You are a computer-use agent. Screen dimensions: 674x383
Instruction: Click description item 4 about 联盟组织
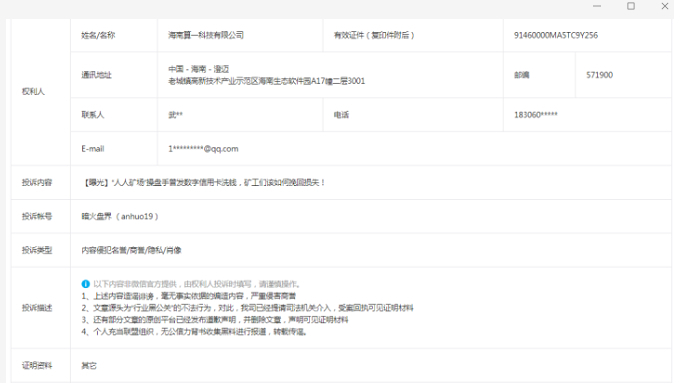[x=194, y=332]
